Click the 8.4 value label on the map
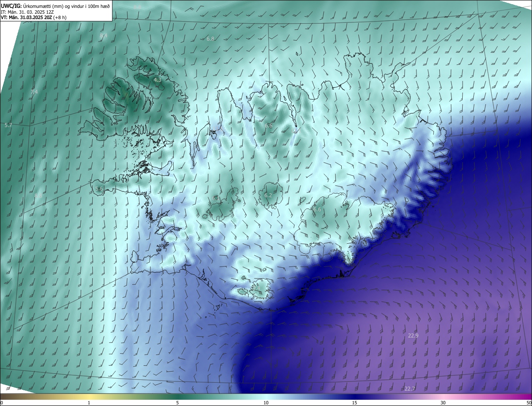This screenshot has height=406, width=532. (103, 36)
